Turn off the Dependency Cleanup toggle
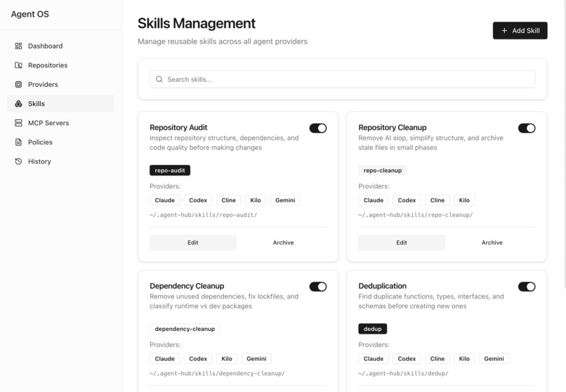This screenshot has height=392, width=566. tap(318, 287)
